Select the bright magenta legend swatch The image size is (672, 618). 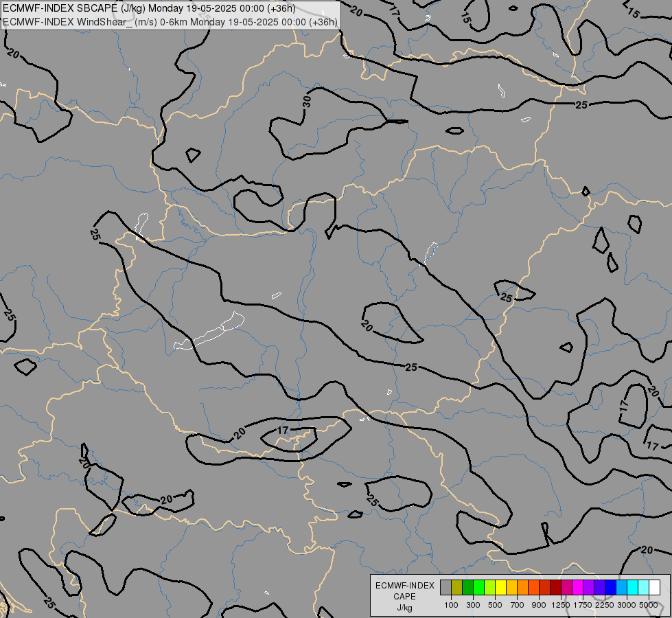[x=577, y=587]
